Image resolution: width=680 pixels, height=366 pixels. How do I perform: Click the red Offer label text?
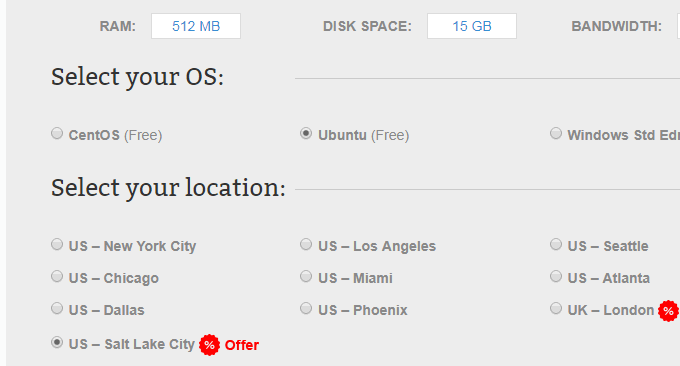click(x=242, y=345)
